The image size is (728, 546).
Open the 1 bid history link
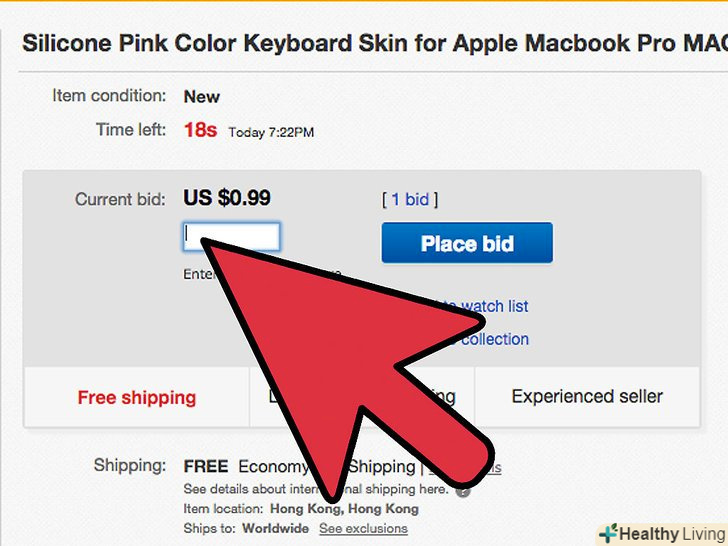click(x=410, y=199)
